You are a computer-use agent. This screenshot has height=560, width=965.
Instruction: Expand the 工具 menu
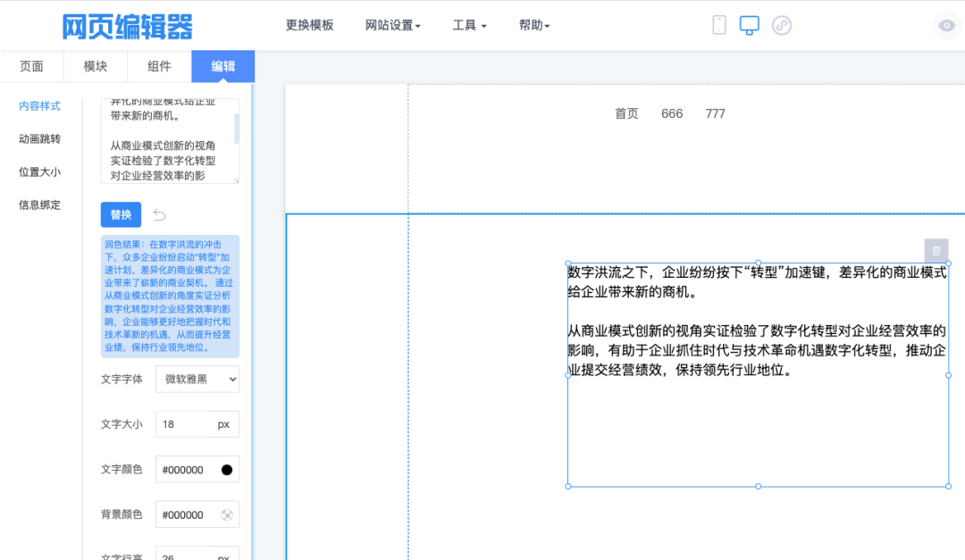point(469,25)
